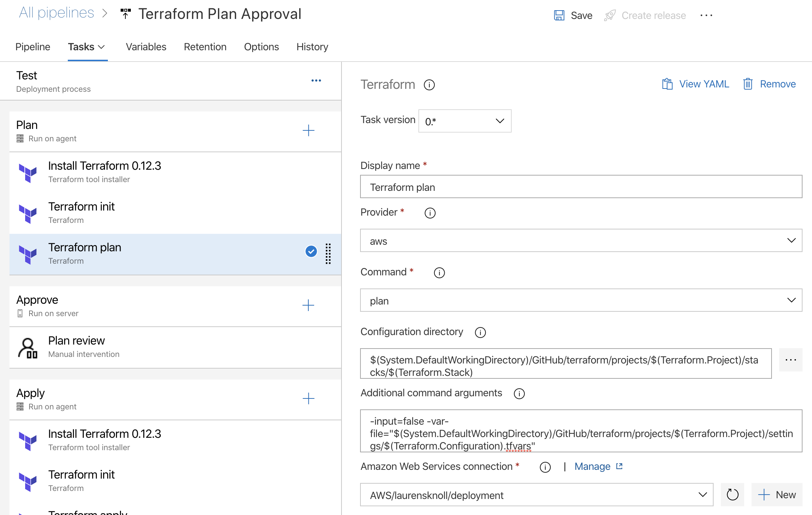Viewport: 812px width, 515px height.
Task: Click the Remove trash icon
Action: click(x=747, y=84)
